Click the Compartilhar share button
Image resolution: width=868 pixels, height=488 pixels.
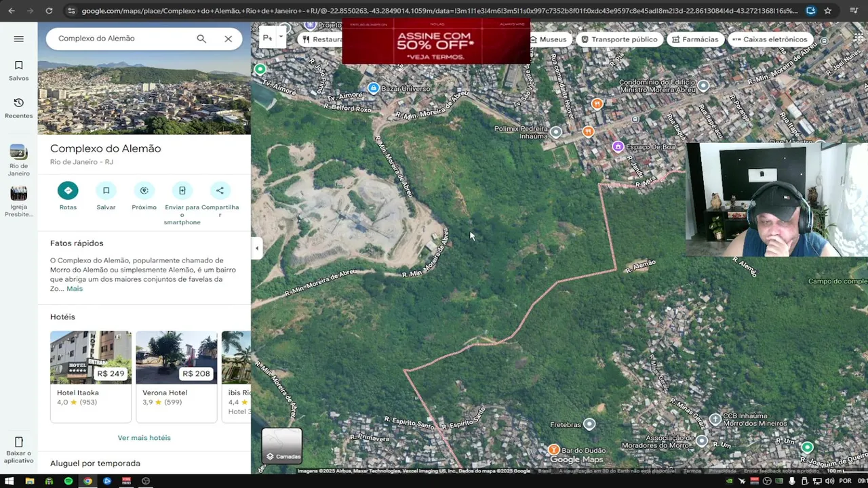[x=220, y=199]
